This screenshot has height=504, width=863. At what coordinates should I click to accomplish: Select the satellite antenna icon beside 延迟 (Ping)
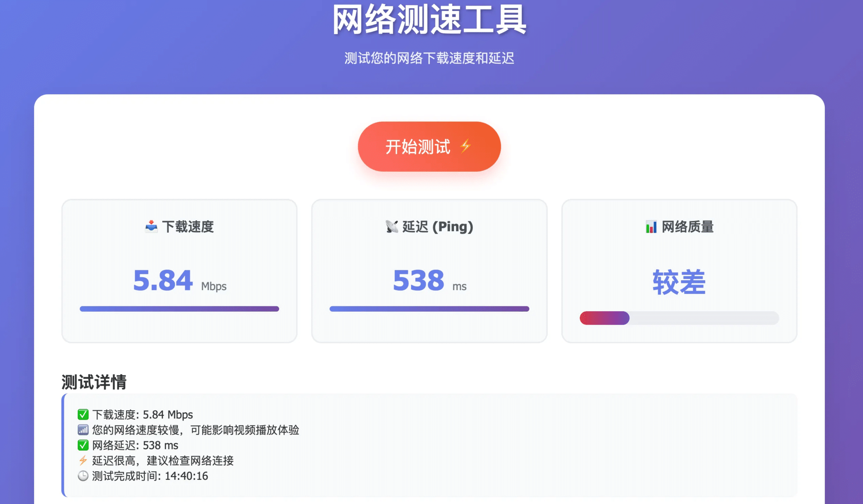point(393,227)
